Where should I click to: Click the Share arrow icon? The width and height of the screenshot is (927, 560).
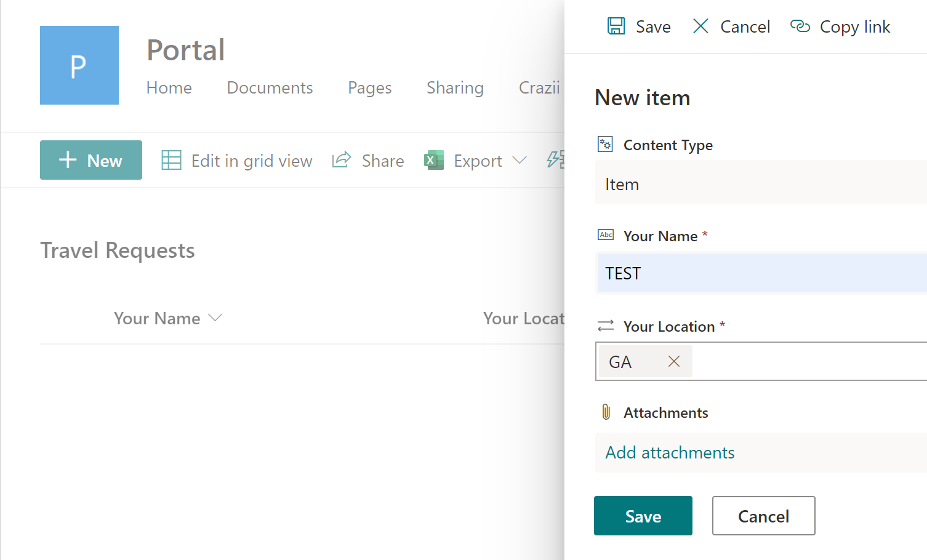(342, 161)
